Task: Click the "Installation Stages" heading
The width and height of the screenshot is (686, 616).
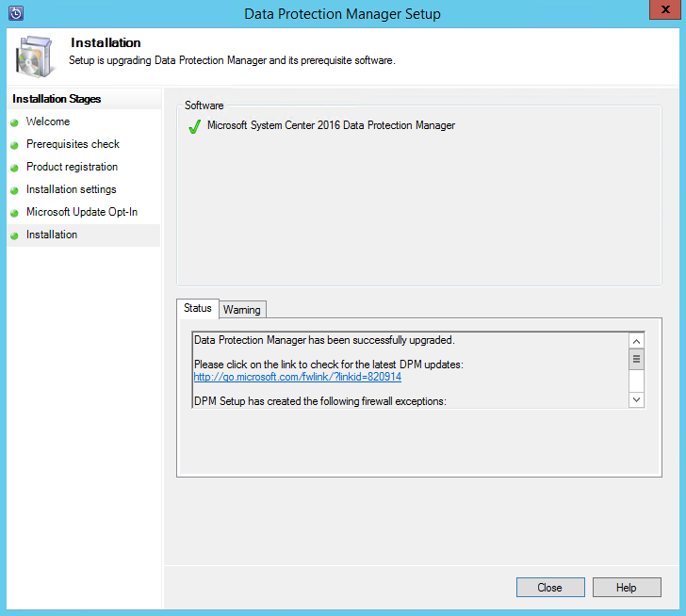Action: coord(57,99)
